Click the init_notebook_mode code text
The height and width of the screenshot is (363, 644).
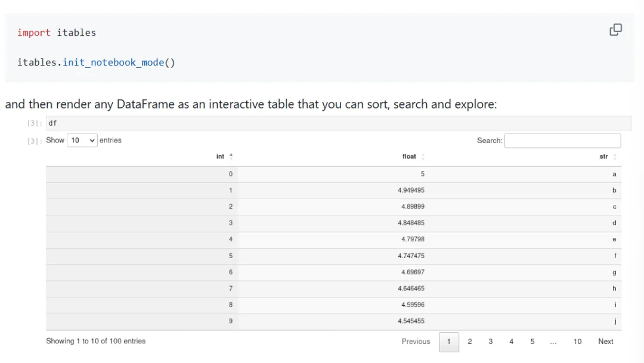(x=113, y=63)
